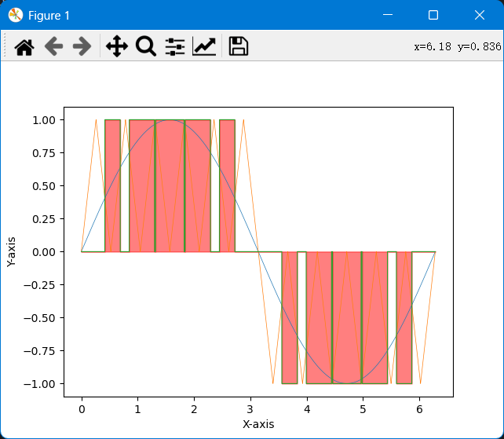Click the X-axis label below the plot
Screen dimensions: 504x439
click(x=258, y=424)
